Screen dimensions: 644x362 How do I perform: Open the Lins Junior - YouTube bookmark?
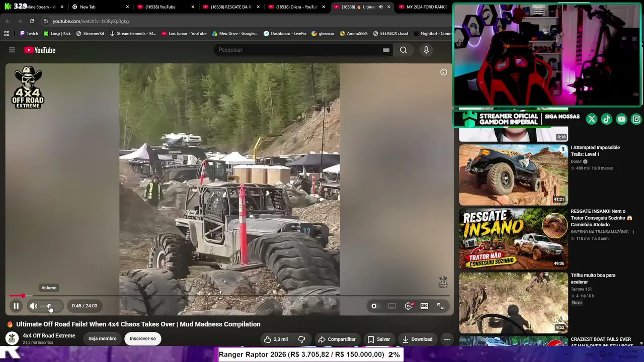coord(184,34)
